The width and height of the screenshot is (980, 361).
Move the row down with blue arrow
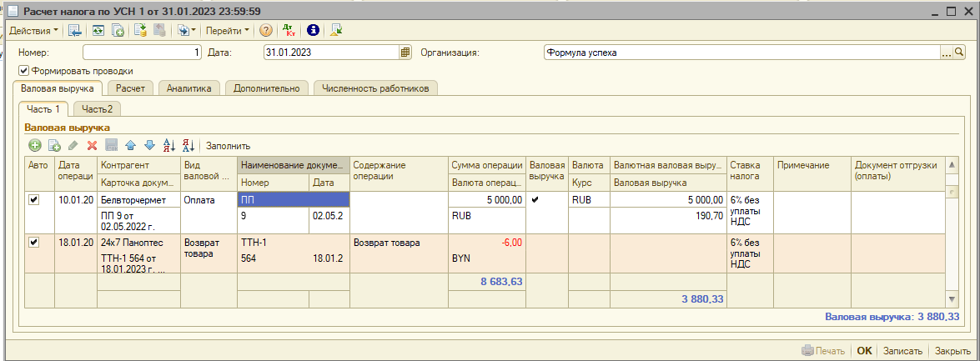(x=149, y=145)
